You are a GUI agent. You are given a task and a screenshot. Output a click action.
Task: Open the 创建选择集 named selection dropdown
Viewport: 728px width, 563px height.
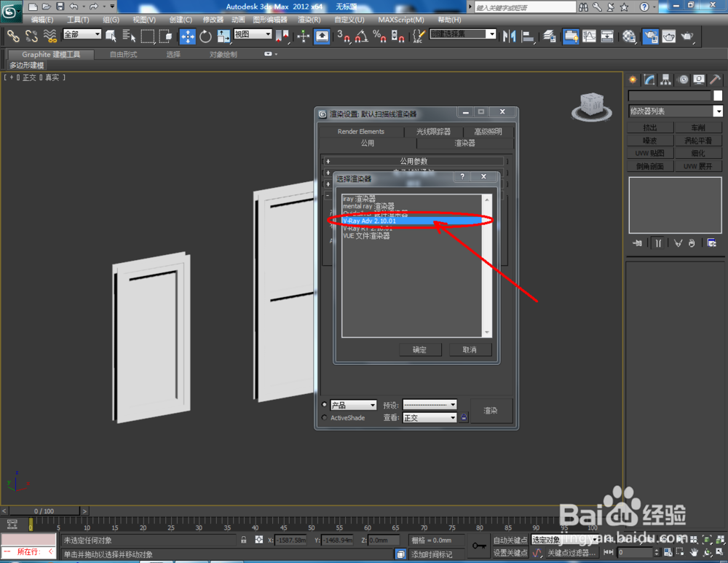pyautogui.click(x=462, y=34)
